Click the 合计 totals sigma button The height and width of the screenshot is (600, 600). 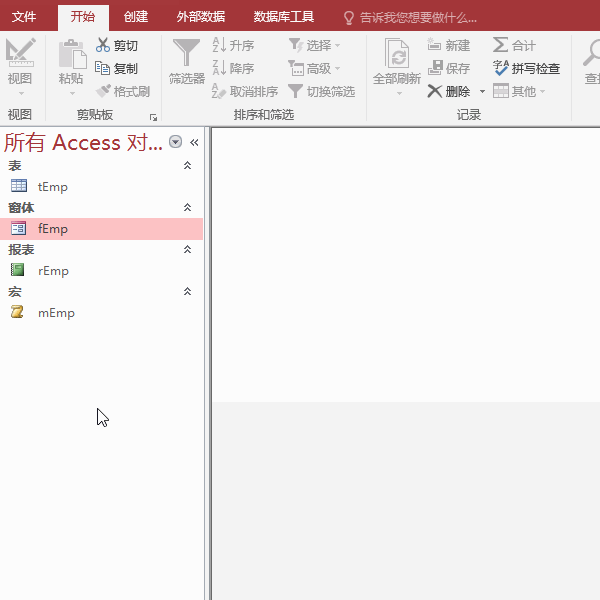click(x=514, y=46)
